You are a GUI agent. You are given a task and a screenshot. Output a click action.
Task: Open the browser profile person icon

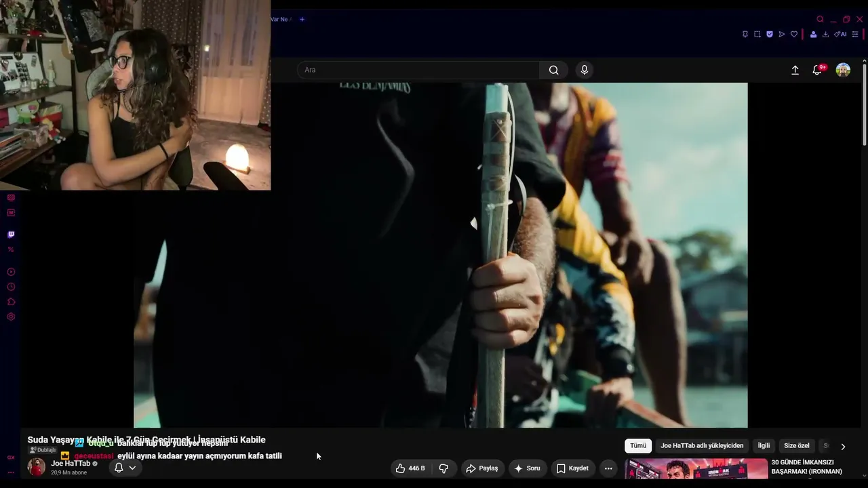[x=813, y=34]
